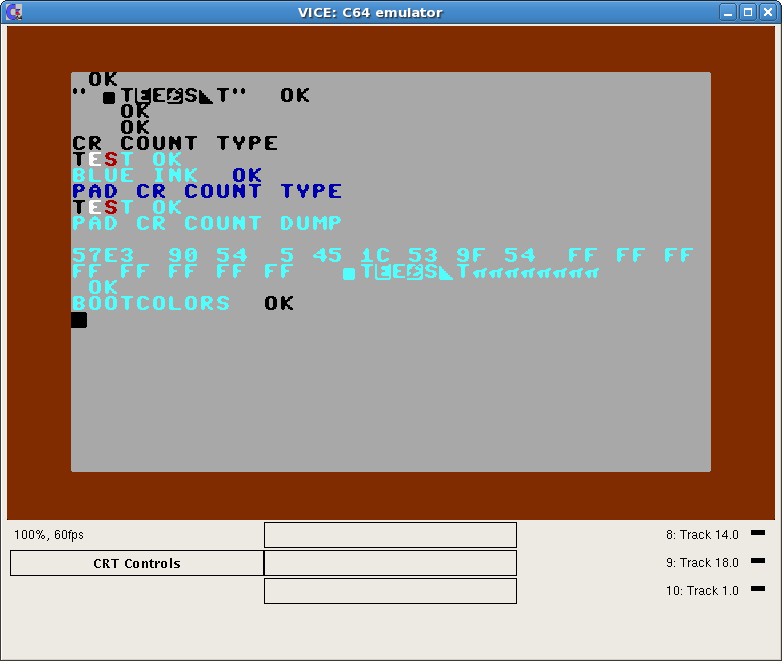The height and width of the screenshot is (661, 782).
Task: Click the middle empty status box
Action: click(x=390, y=563)
